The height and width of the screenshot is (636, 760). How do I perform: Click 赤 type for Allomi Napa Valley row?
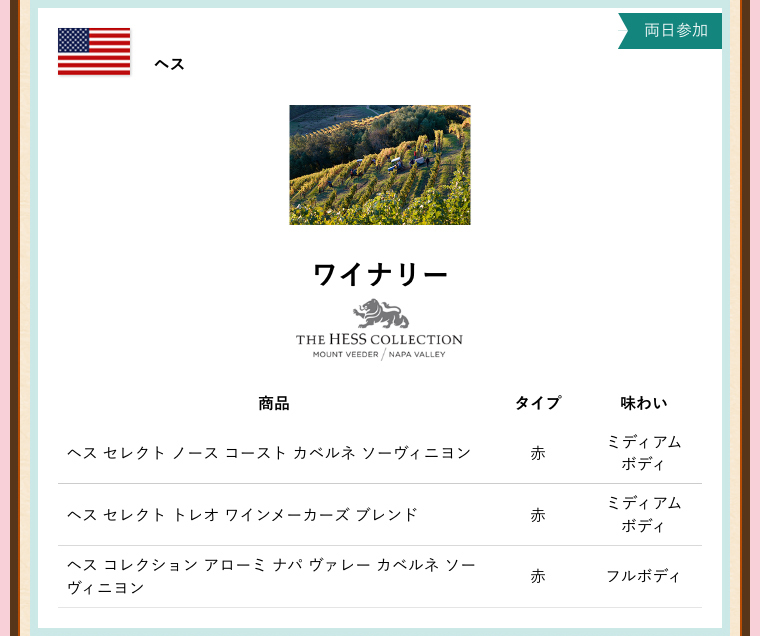tap(538, 576)
